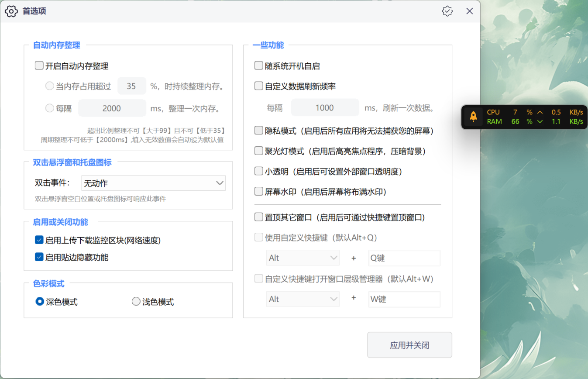Screen dimensions: 588x379
Task: Click the RAM download arrow on the widget
Action: pyautogui.click(x=540, y=122)
